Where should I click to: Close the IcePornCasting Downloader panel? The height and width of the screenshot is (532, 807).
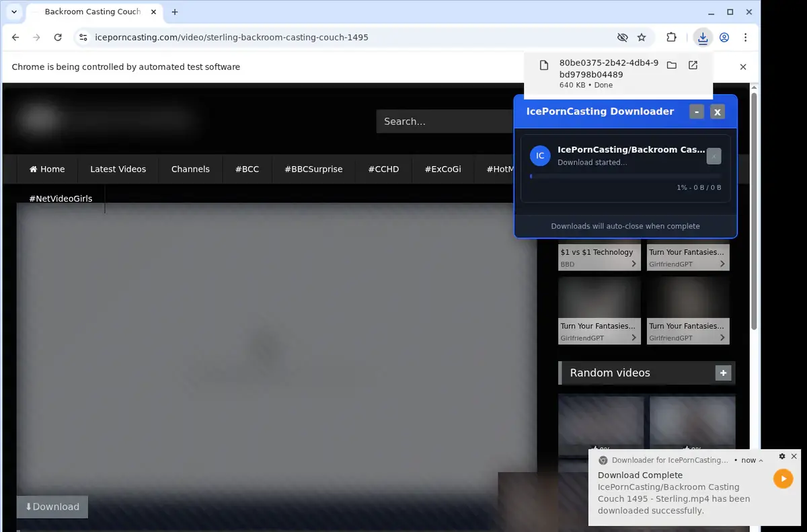point(718,112)
